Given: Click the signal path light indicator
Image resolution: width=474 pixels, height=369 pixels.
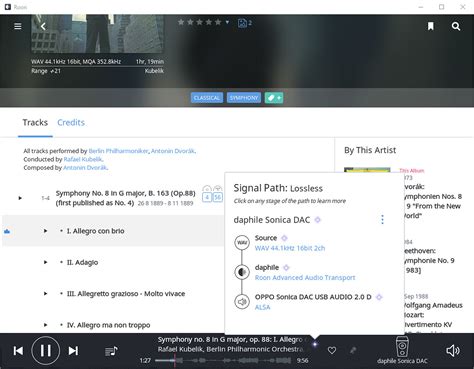Looking at the screenshot, I should pyautogui.click(x=315, y=344).
